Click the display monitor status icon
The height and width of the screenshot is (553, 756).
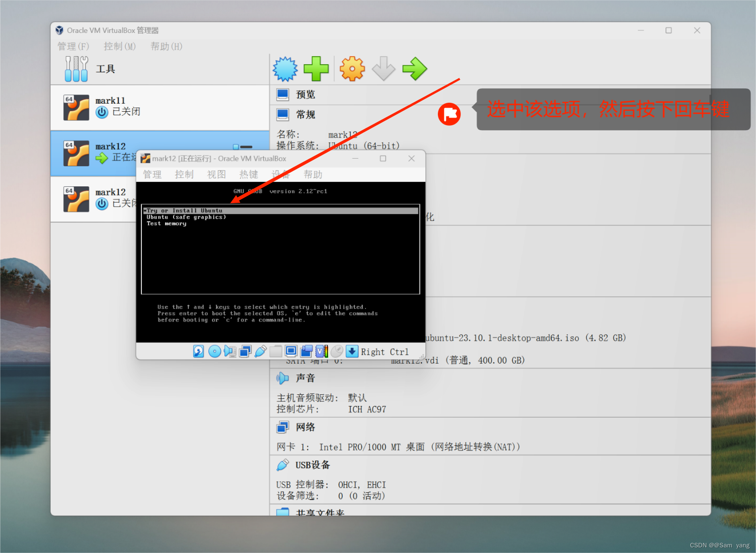[291, 351]
